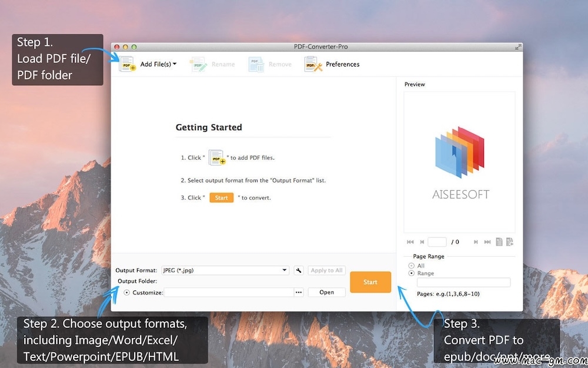Click the Open folder button
The width and height of the screenshot is (588, 368).
pos(326,293)
